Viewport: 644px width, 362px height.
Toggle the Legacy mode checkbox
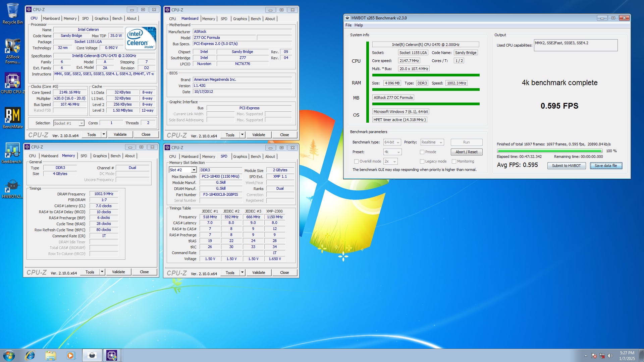coord(422,162)
